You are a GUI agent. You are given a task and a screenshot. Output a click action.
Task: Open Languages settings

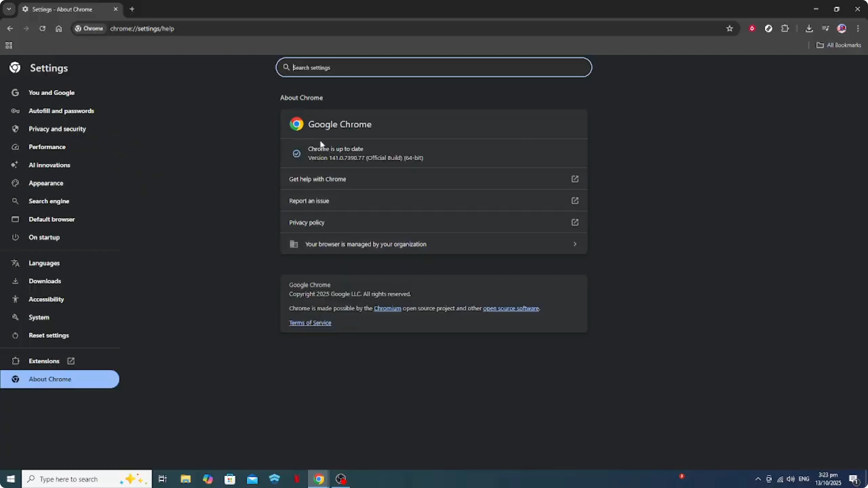coord(44,263)
